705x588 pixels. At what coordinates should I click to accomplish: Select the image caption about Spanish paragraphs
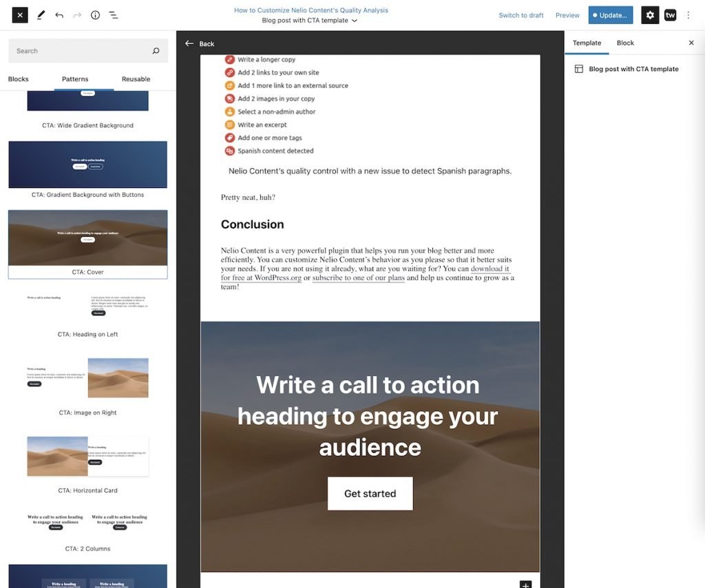tap(370, 171)
